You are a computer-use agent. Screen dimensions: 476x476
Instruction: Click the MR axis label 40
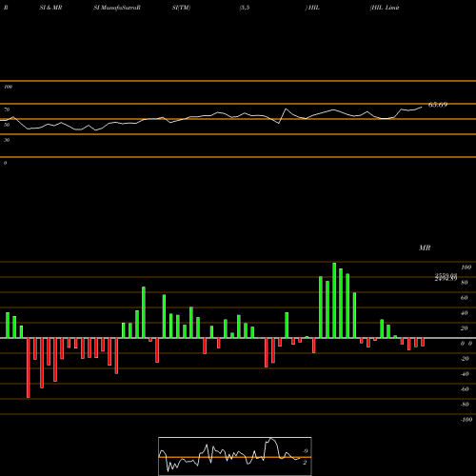465,313
